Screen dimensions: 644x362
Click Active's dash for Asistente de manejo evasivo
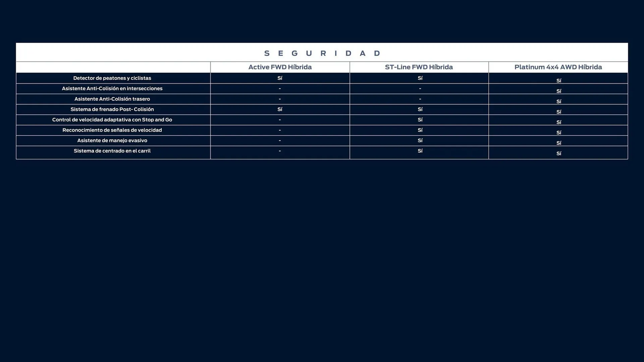[x=280, y=140]
